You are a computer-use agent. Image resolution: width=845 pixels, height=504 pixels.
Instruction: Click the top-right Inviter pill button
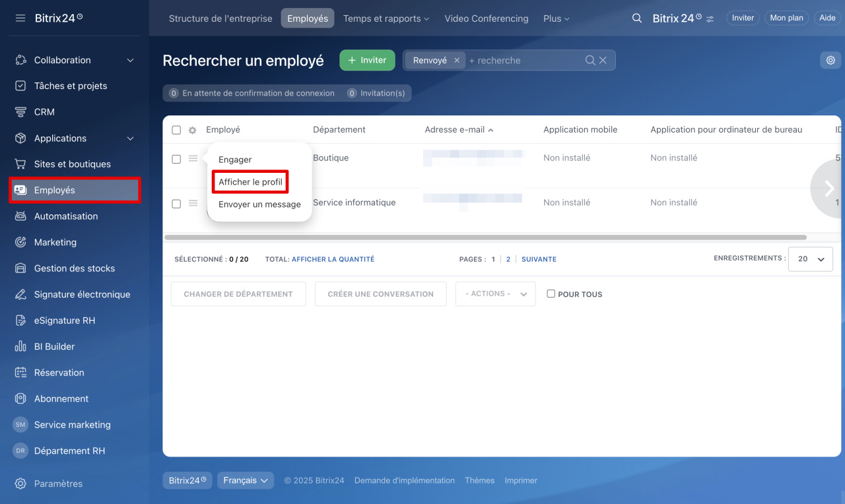click(x=743, y=18)
